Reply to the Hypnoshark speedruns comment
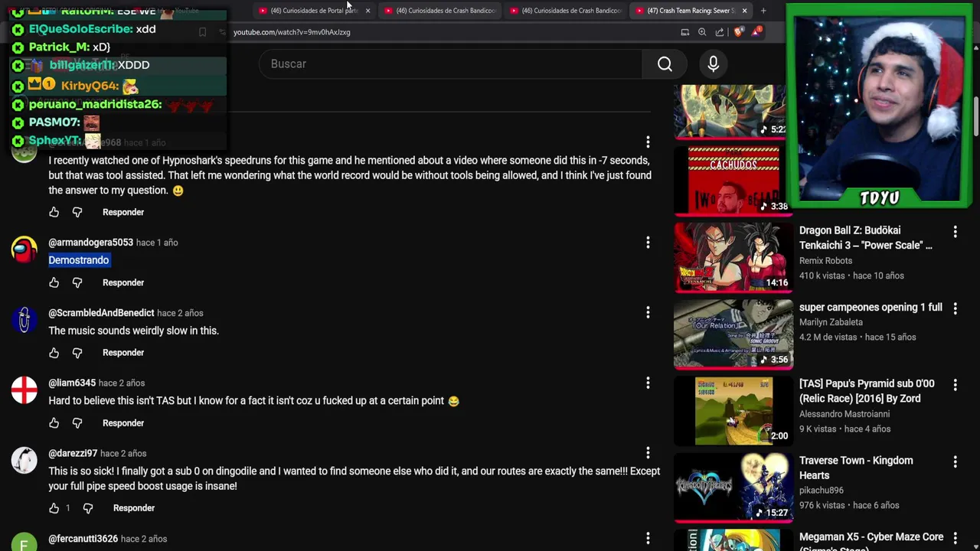The width and height of the screenshot is (980, 551). click(123, 212)
